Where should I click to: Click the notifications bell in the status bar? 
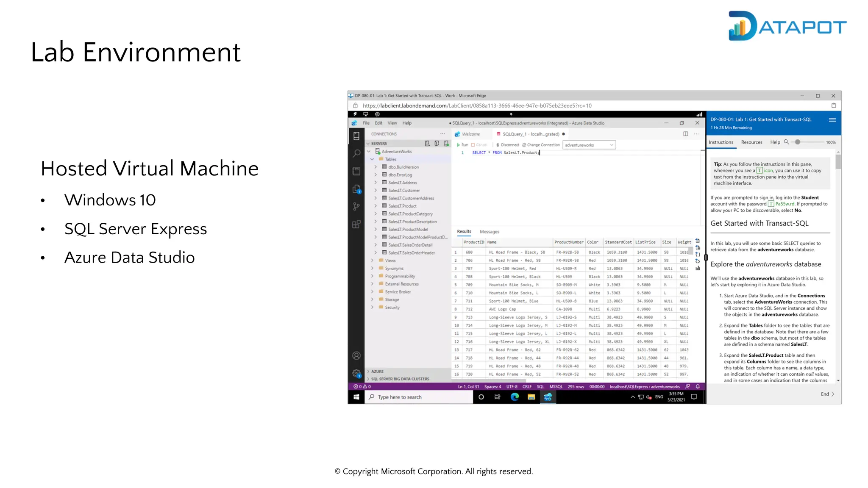click(698, 386)
